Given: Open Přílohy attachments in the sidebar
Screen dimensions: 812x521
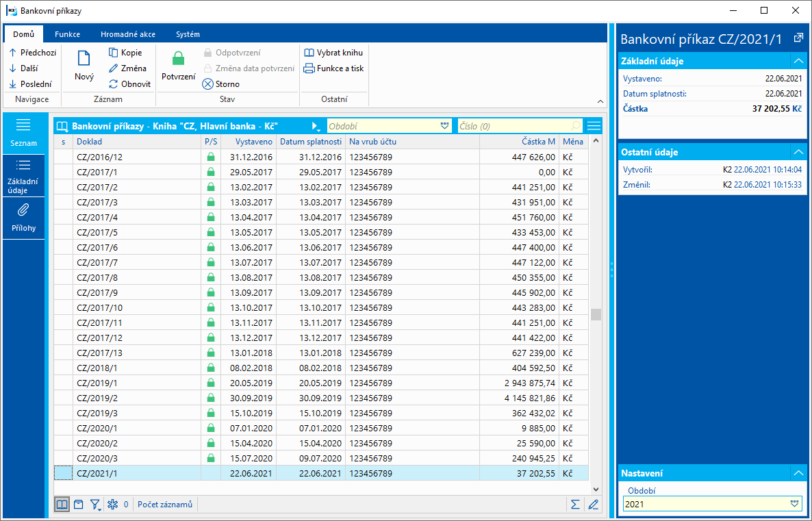Looking at the screenshot, I should 23,218.
